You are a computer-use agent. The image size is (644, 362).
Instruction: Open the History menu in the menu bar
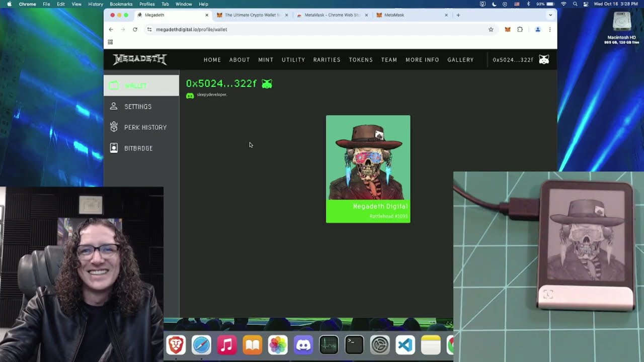96,4
